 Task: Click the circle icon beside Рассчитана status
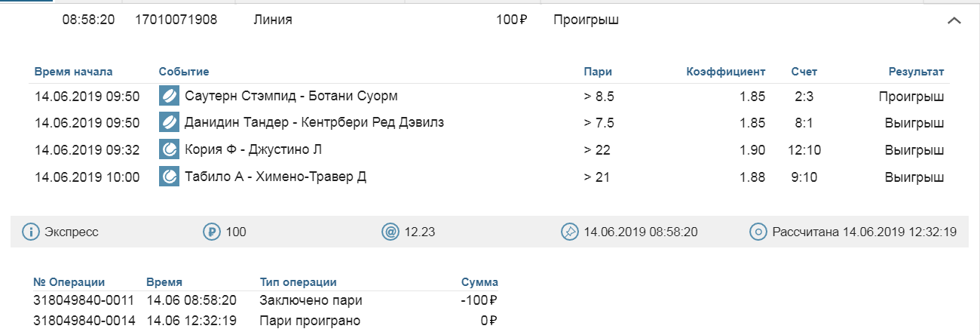(758, 232)
